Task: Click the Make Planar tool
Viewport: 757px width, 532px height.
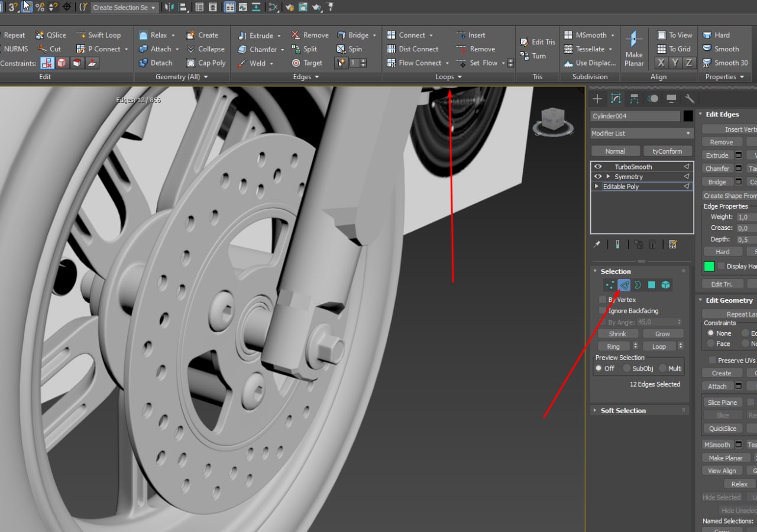Action: coord(634,48)
